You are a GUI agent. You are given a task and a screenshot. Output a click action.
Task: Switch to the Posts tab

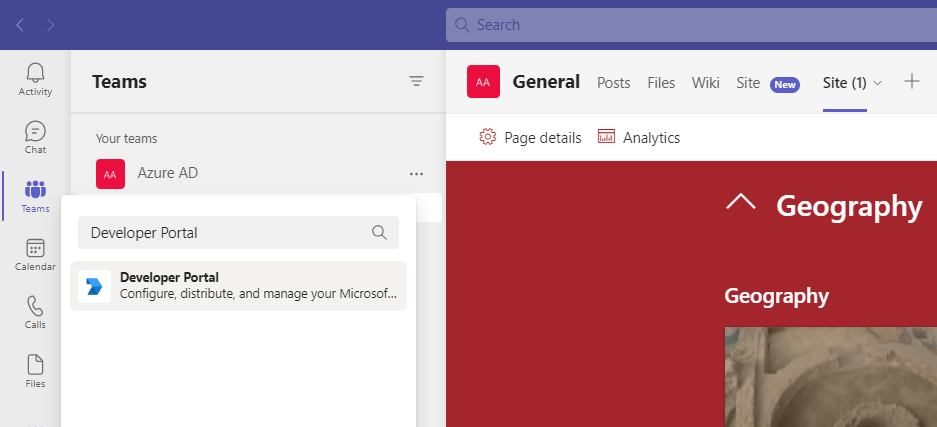pyautogui.click(x=613, y=83)
